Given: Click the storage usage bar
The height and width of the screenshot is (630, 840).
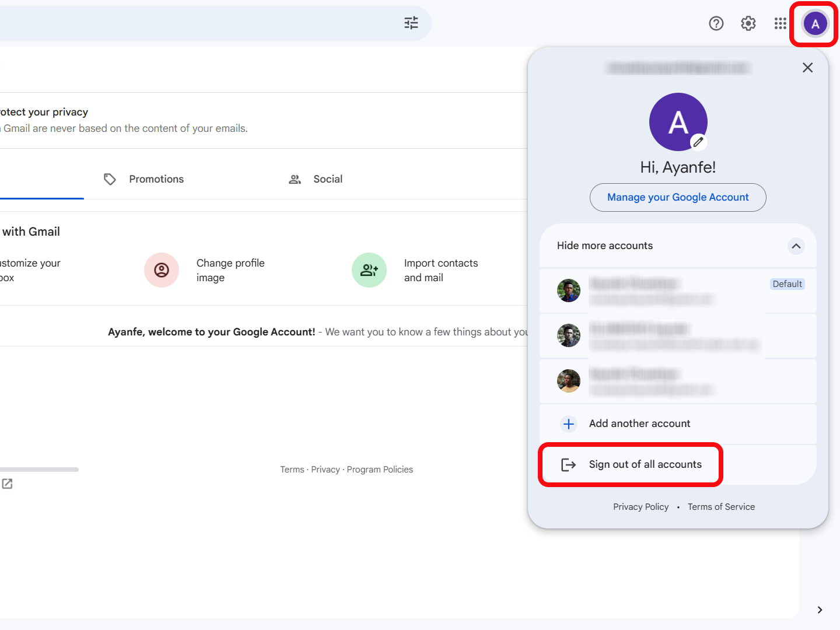Looking at the screenshot, I should [x=39, y=470].
